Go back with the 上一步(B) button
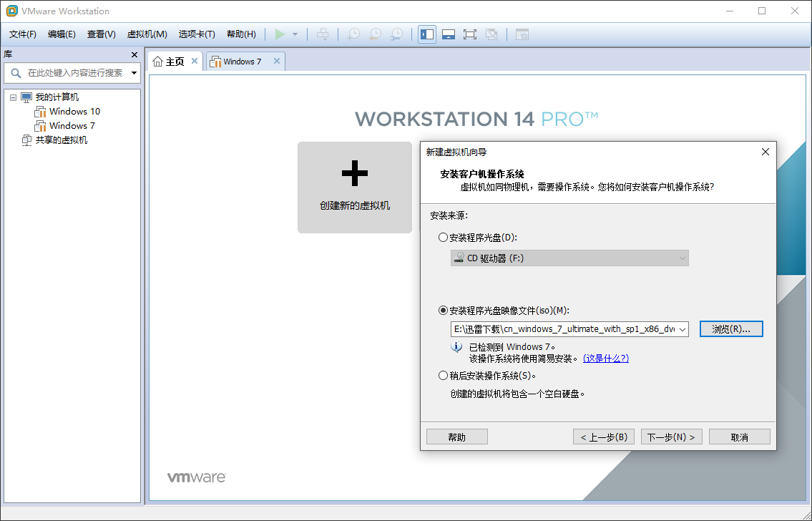The height and width of the screenshot is (521, 812). pyautogui.click(x=604, y=437)
